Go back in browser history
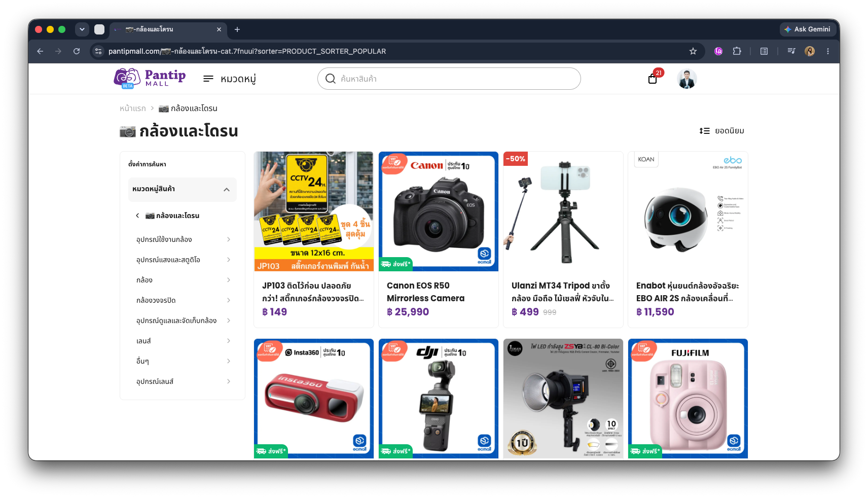The image size is (868, 498). point(40,51)
